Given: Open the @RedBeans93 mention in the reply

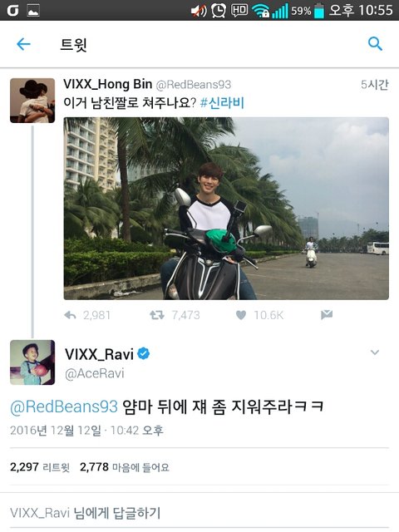Looking at the screenshot, I should 64,406.
